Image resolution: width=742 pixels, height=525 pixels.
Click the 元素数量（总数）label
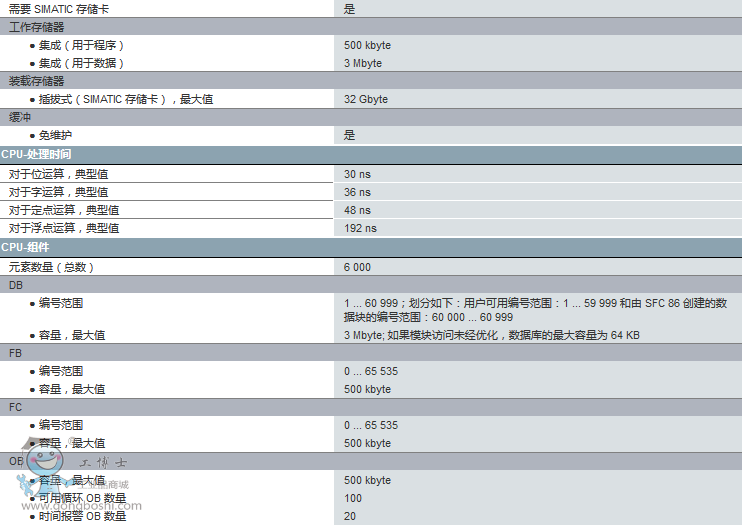52,267
